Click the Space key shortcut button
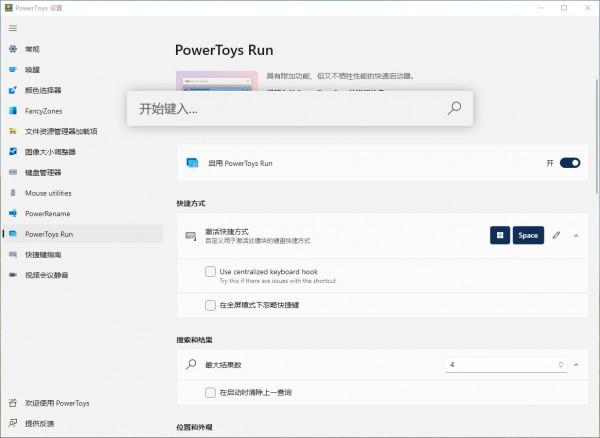Screen dimensions: 600x438 pos(528,235)
